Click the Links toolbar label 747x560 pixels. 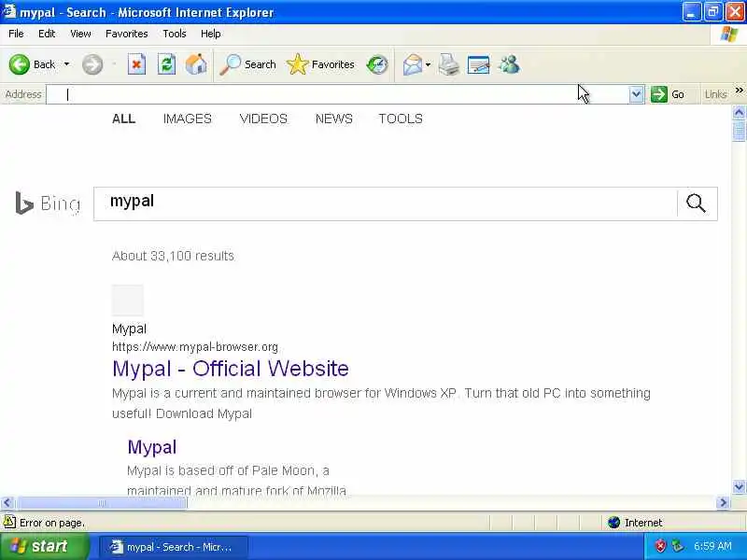tap(715, 94)
